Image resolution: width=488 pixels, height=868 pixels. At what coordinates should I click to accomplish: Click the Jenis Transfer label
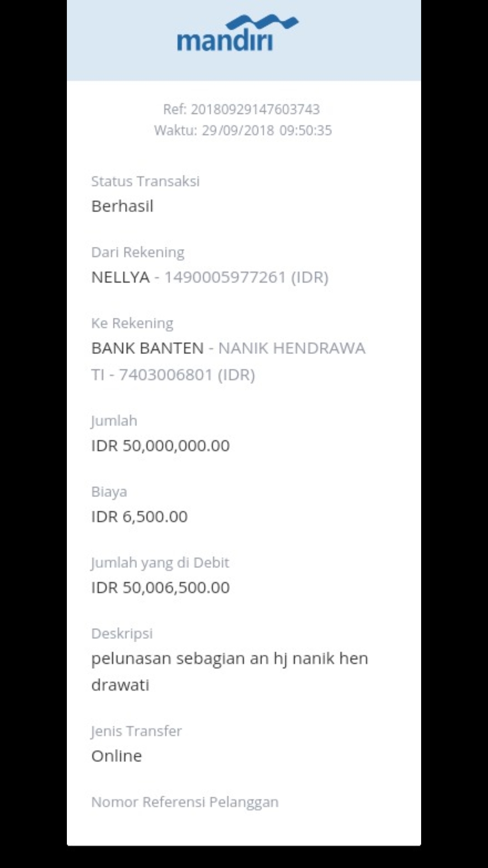coord(136,731)
